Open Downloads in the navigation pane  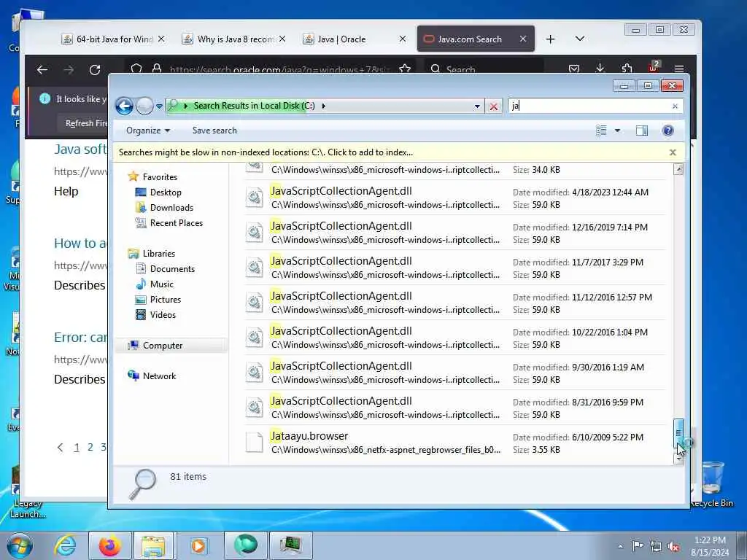[x=171, y=208]
